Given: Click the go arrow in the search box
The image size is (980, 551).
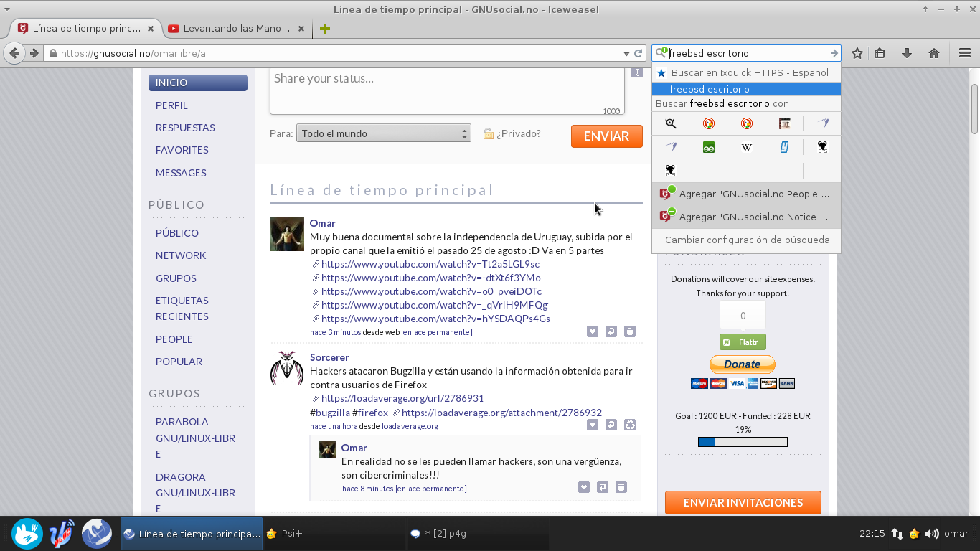Looking at the screenshot, I should [x=834, y=53].
